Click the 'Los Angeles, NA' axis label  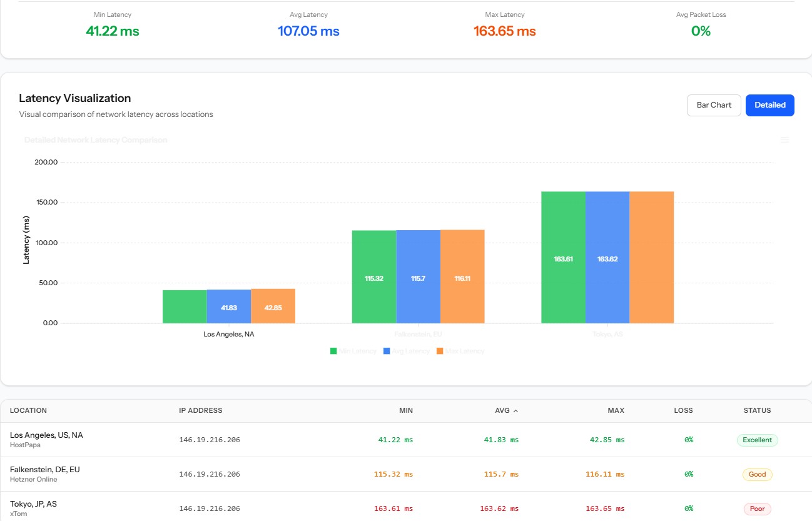tap(229, 334)
